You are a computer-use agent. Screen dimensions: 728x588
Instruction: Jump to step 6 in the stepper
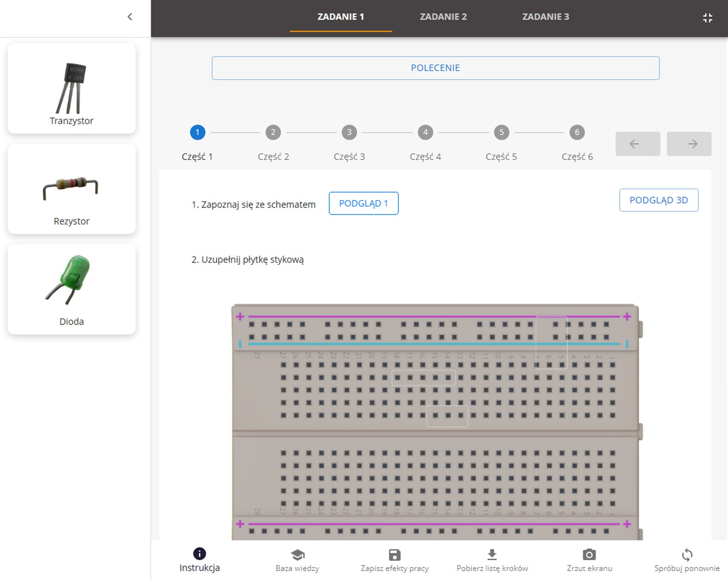(x=577, y=132)
